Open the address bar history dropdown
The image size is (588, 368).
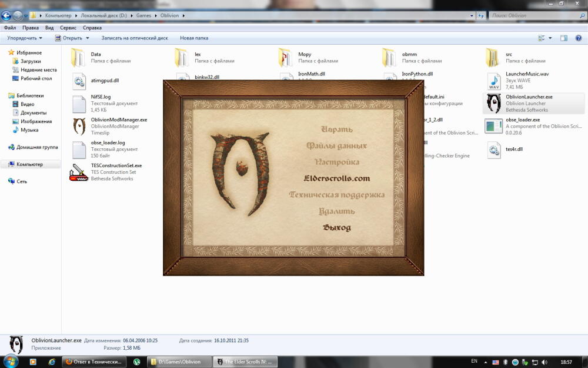(472, 16)
